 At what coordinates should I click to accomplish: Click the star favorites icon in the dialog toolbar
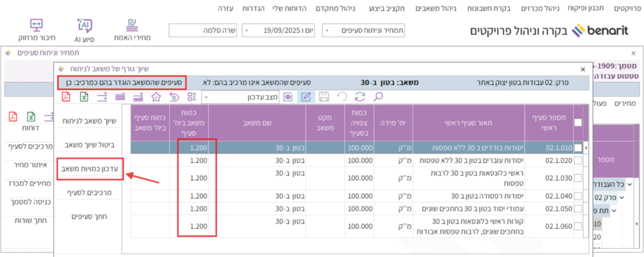click(x=155, y=96)
